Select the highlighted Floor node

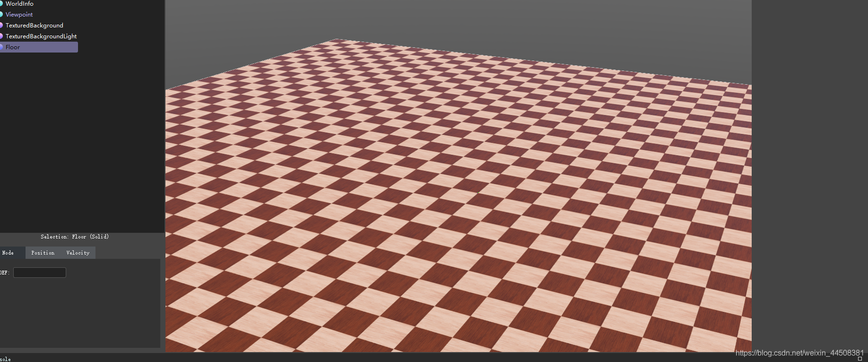click(39, 47)
